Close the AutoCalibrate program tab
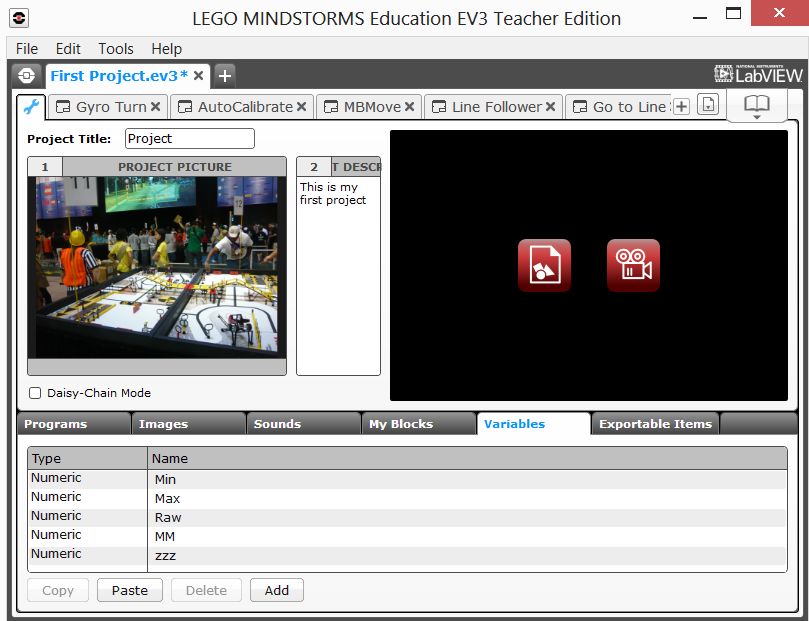The height and width of the screenshot is (621, 809). pos(302,107)
